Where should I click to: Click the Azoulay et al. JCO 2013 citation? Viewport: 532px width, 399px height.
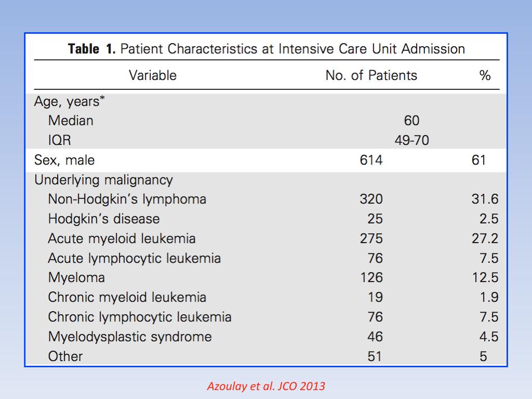coord(266,386)
